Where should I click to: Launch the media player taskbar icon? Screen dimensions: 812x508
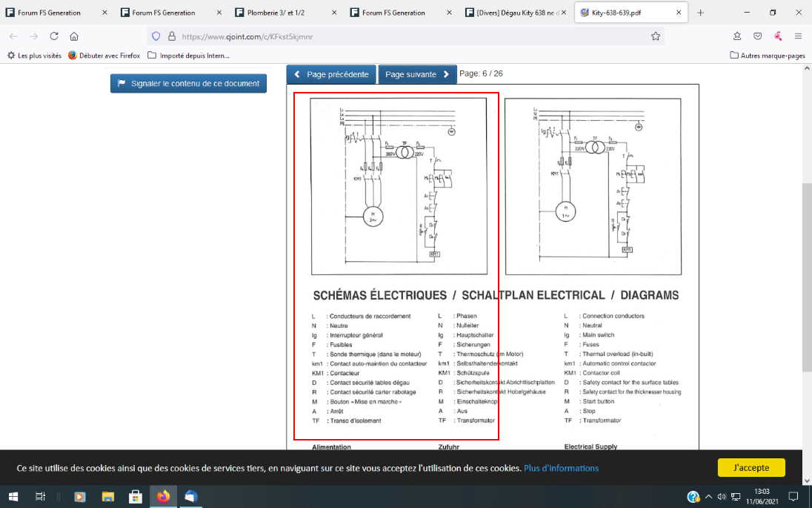click(80, 497)
